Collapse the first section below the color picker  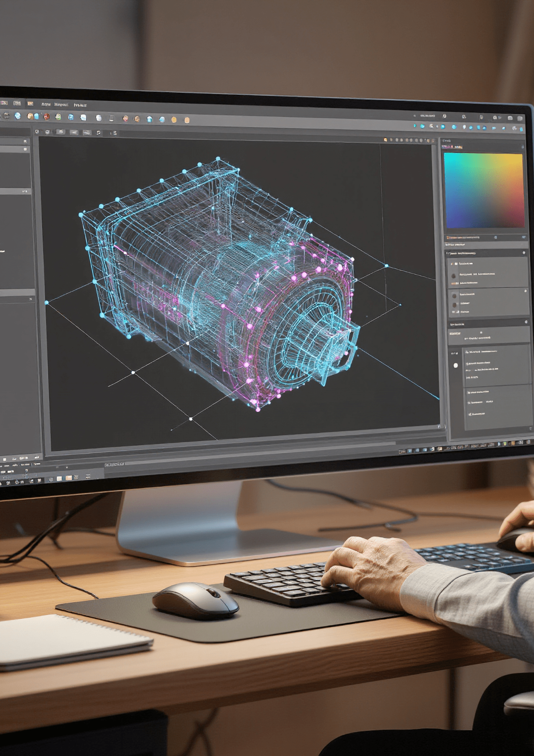(523, 253)
